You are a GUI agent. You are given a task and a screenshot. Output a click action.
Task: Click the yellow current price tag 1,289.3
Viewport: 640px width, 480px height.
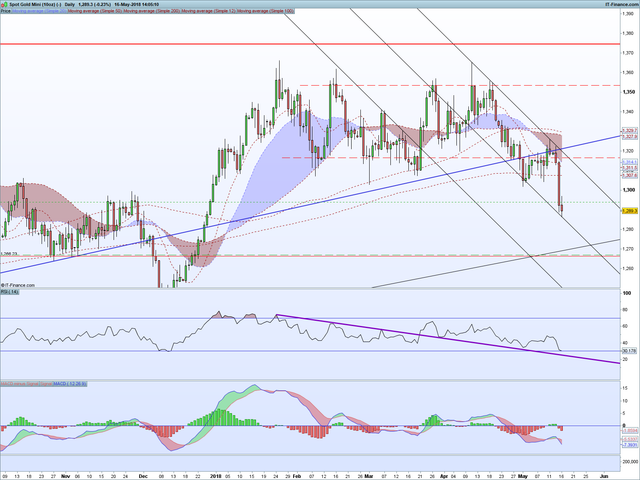click(x=629, y=211)
